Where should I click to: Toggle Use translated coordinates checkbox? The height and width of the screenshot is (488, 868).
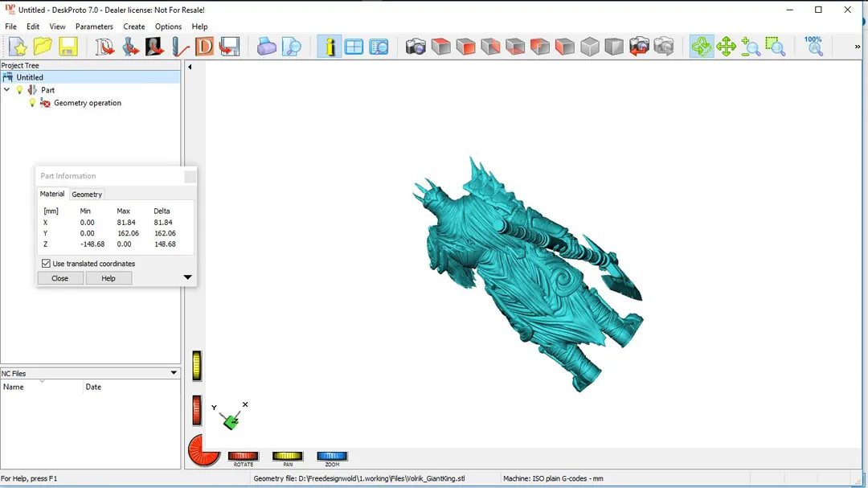pyautogui.click(x=46, y=264)
